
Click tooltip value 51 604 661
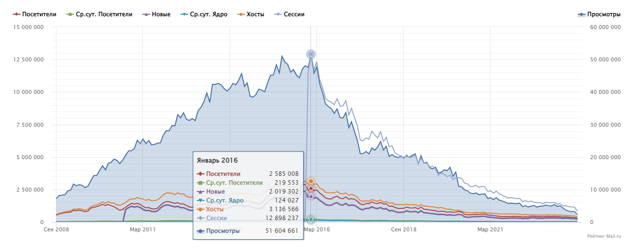(x=282, y=231)
